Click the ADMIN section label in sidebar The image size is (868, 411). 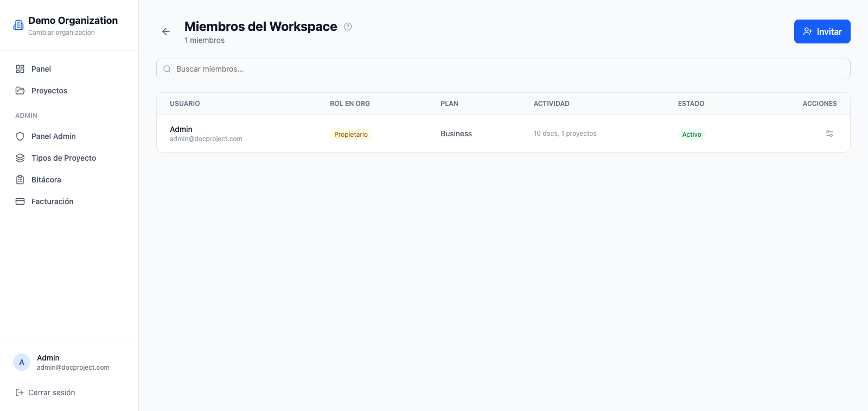pos(26,116)
